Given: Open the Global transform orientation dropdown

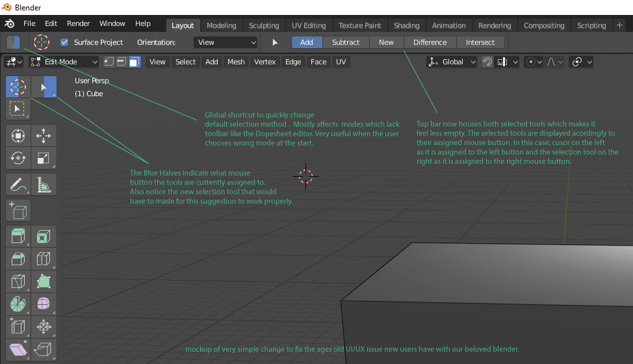Looking at the screenshot, I should pos(452,62).
